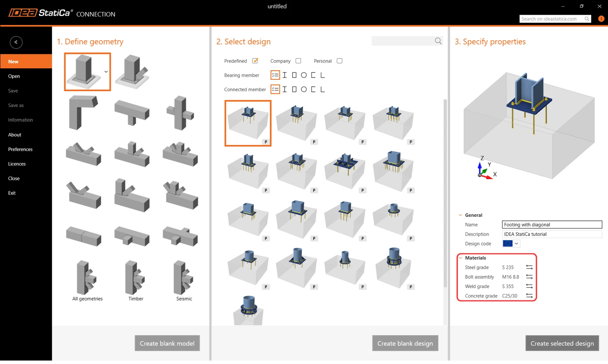The height and width of the screenshot is (364, 608).
Task: Expand dropdown on selected base plate geometry
Action: (106, 72)
